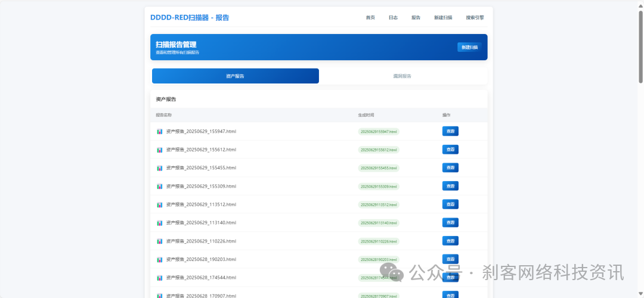The image size is (644, 298).
Task: Switch to the 漏洞报告 tab
Action: 402,76
